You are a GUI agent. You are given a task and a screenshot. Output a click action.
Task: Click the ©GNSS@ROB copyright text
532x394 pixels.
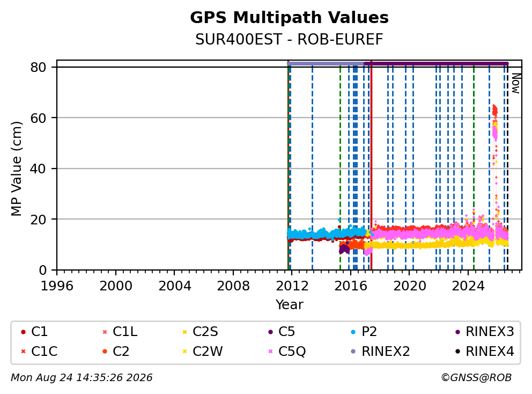(476, 377)
